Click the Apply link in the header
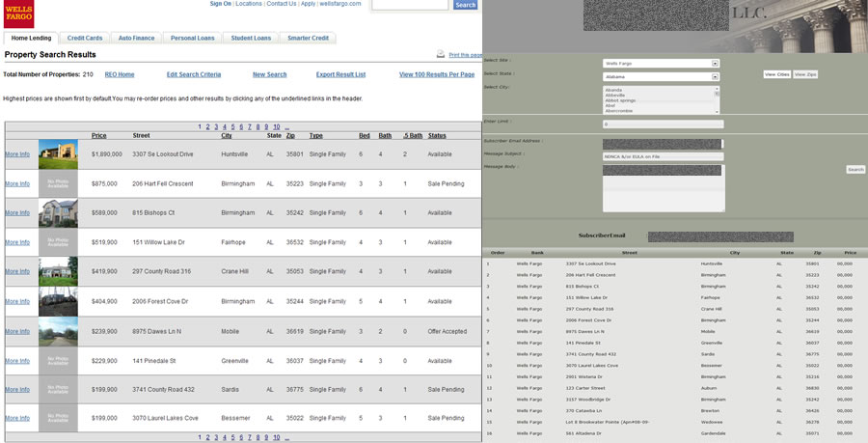 click(x=308, y=3)
